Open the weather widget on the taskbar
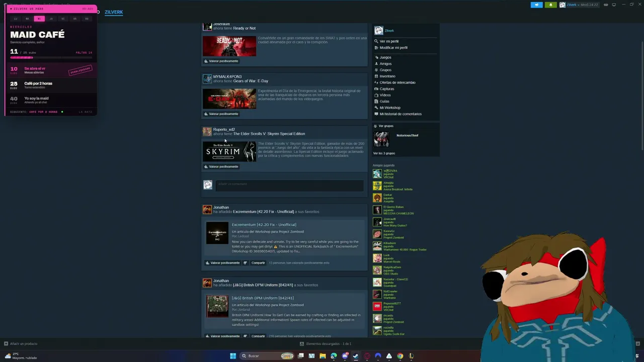644x362 pixels. [21, 356]
